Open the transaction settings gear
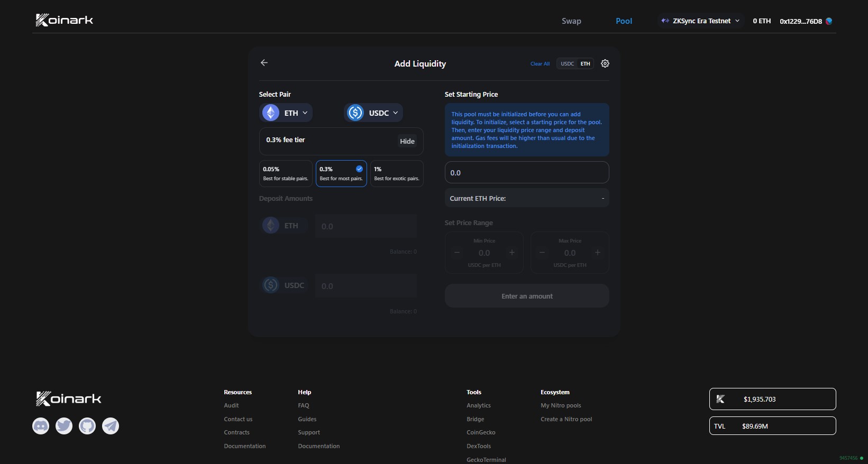Screen dimensions: 868x464 click(x=605, y=63)
